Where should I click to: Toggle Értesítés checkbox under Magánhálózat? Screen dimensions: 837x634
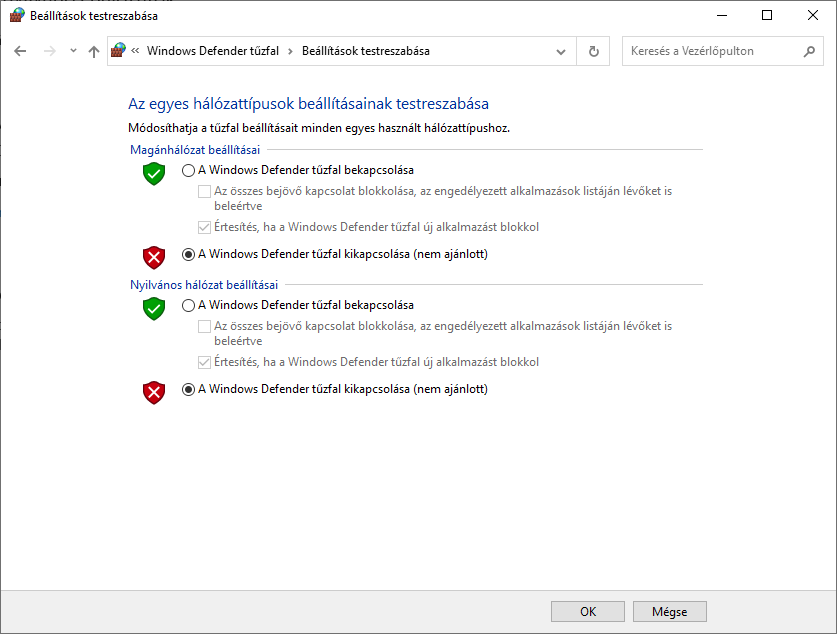[204, 227]
